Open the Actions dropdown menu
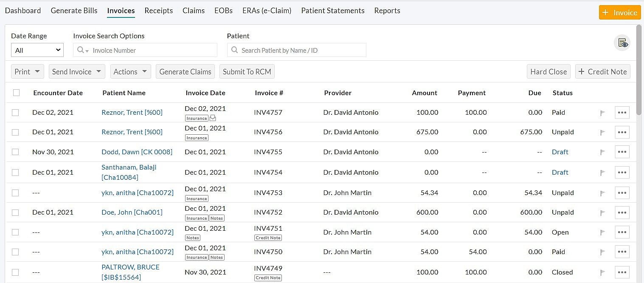The width and height of the screenshot is (644, 283). (130, 71)
